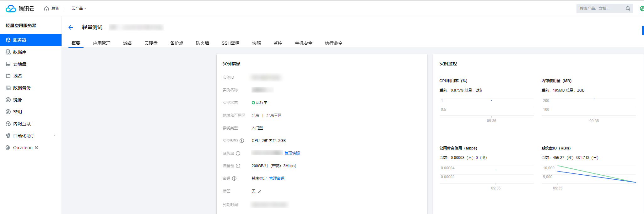Viewport: 644px width, 214px height.
Task: Expand the 云产品 dropdown
Action: (79, 8)
